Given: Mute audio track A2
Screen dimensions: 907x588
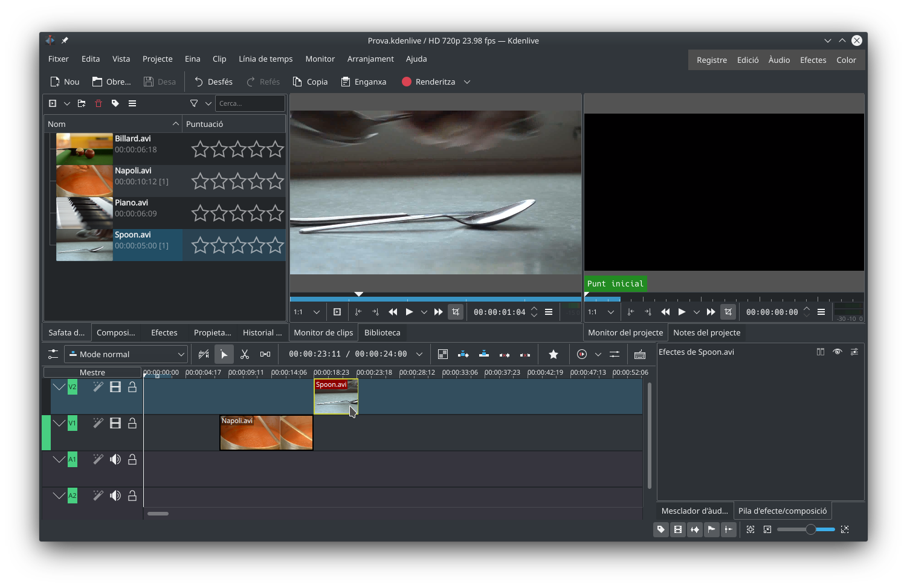Looking at the screenshot, I should (115, 496).
